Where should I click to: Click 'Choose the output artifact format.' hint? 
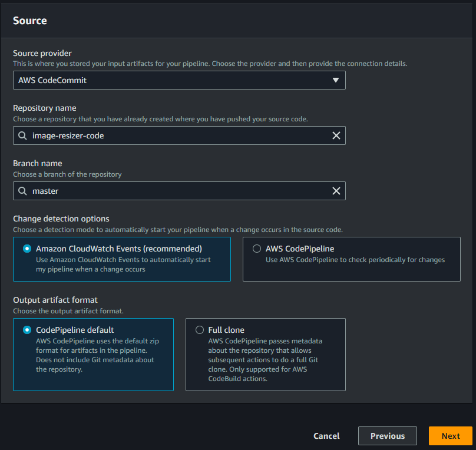click(x=68, y=311)
